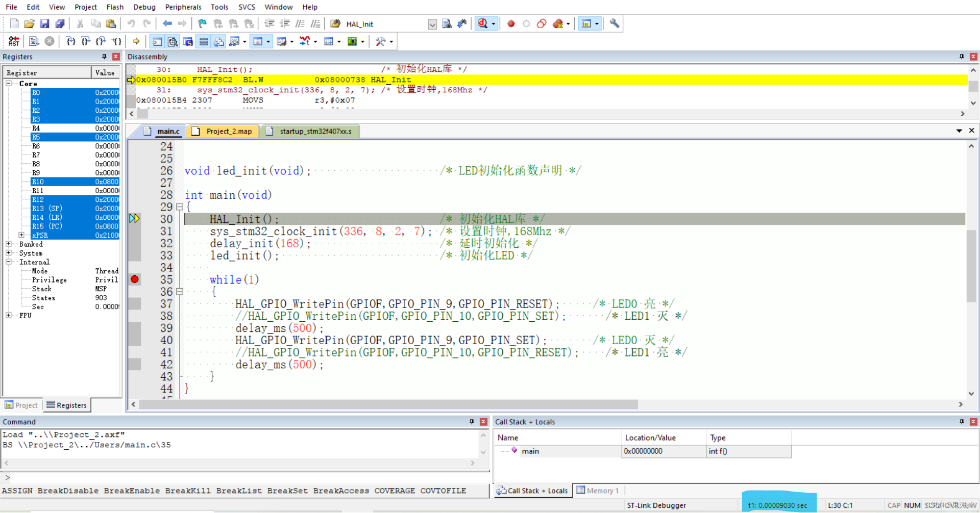Pin the Registers panel
Image resolution: width=980 pixels, height=513 pixels.
pos(105,57)
